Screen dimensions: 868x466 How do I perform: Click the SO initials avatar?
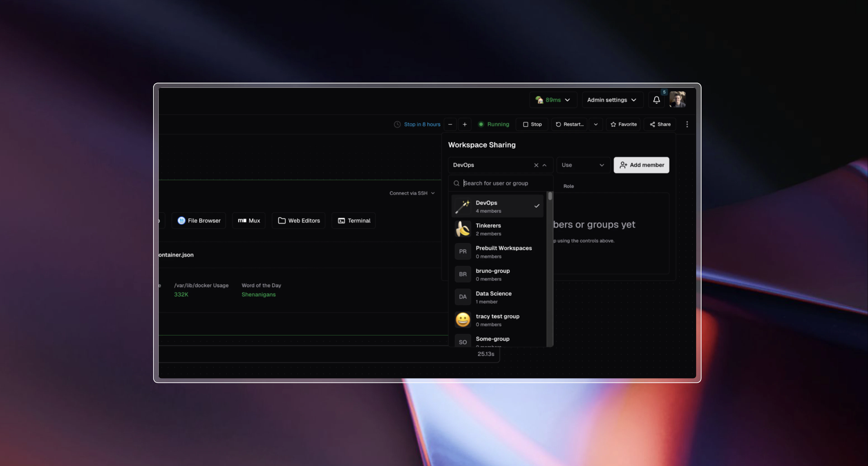pos(463,341)
